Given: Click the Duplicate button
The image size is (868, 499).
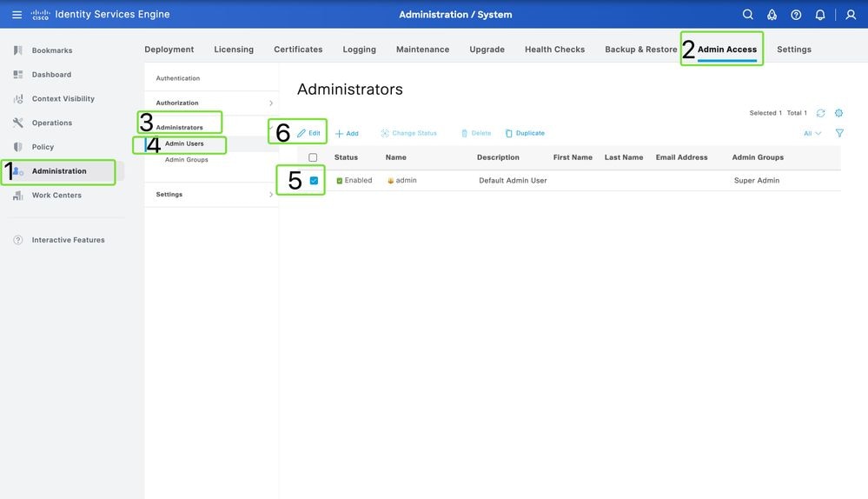Looking at the screenshot, I should click(x=525, y=133).
